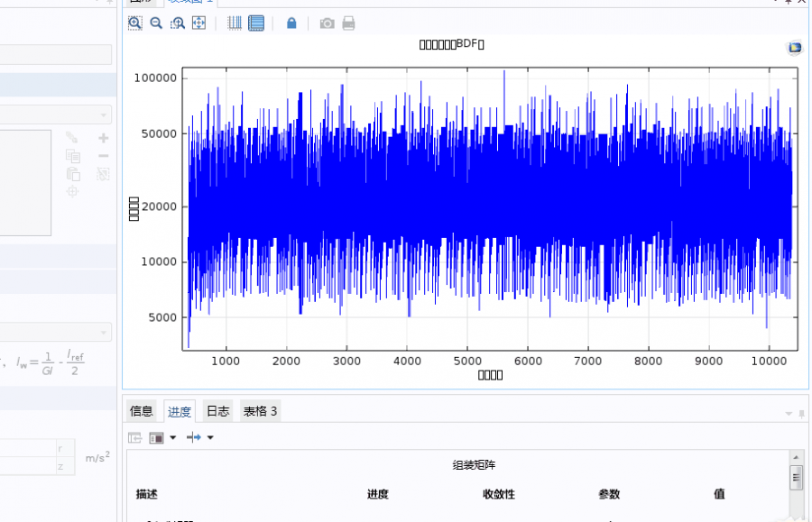Click the Zoom Extents icon
The height and width of the screenshot is (522, 812).
tap(198, 23)
